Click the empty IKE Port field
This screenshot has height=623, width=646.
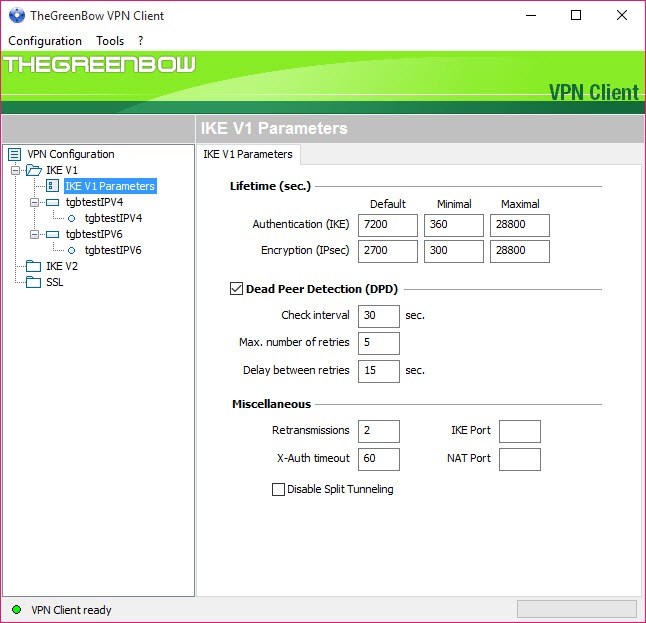pyautogui.click(x=520, y=431)
